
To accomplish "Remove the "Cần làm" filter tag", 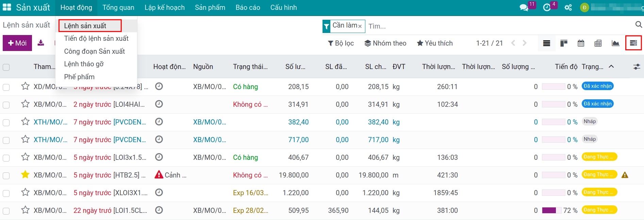I will (x=360, y=26).
